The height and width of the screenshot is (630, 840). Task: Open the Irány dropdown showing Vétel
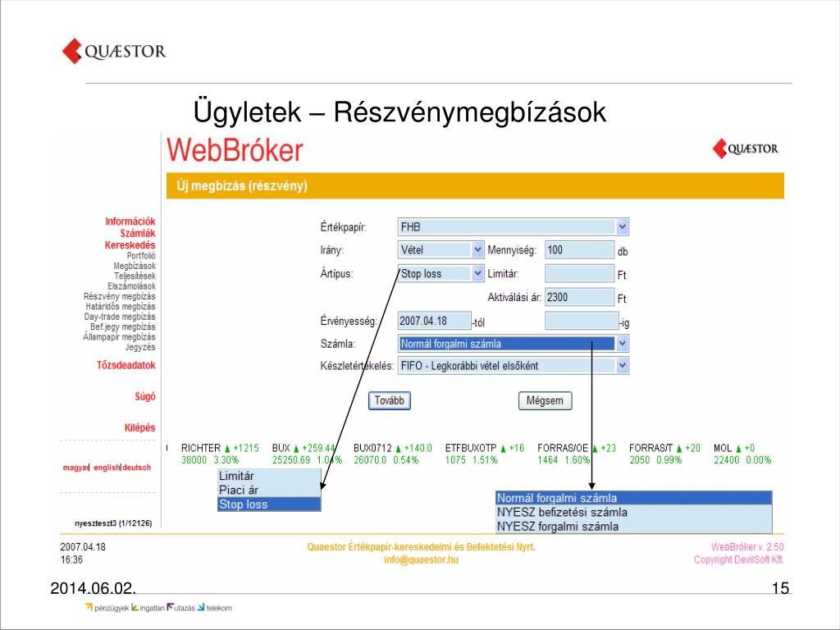coord(441,249)
